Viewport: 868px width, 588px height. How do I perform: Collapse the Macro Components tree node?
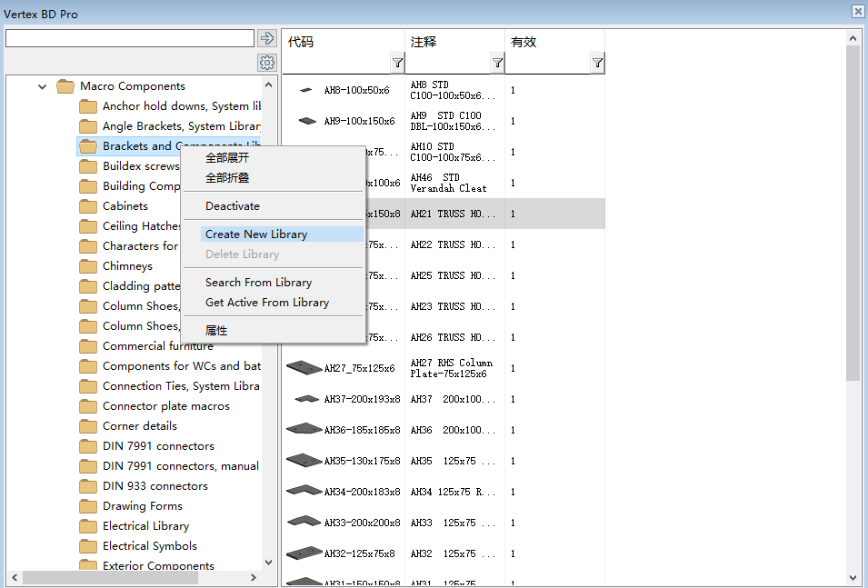(x=42, y=86)
